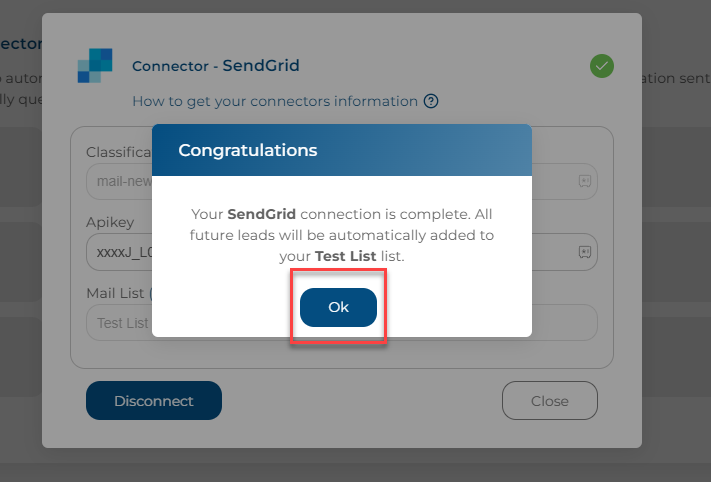Select the Classification input field
Image resolution: width=711 pixels, height=482 pixels.
[x=341, y=181]
